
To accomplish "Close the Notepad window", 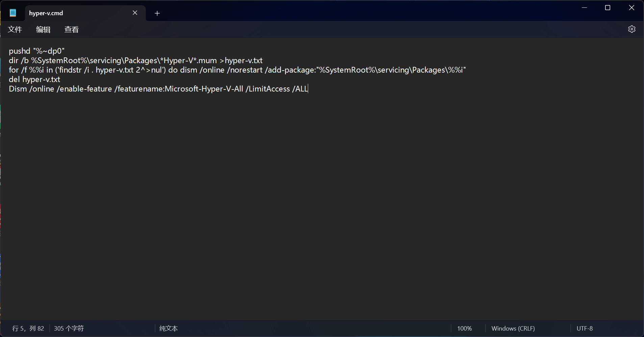I will [631, 7].
